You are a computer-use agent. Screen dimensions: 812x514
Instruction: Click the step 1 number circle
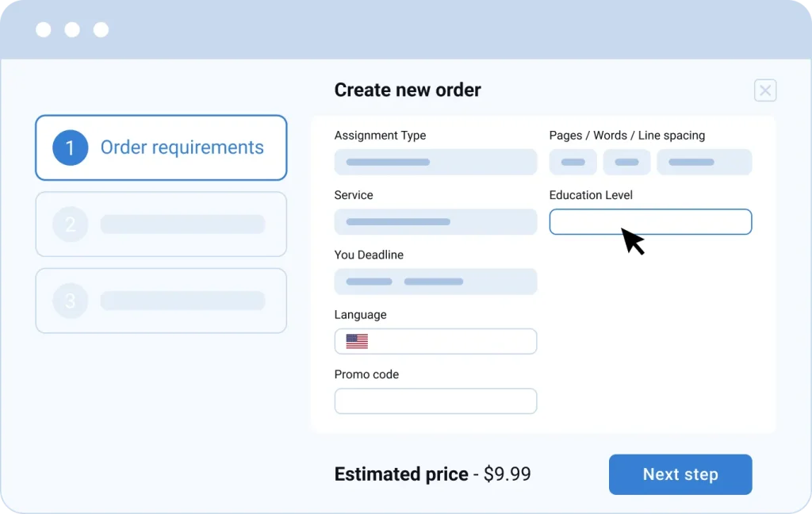pos(70,148)
